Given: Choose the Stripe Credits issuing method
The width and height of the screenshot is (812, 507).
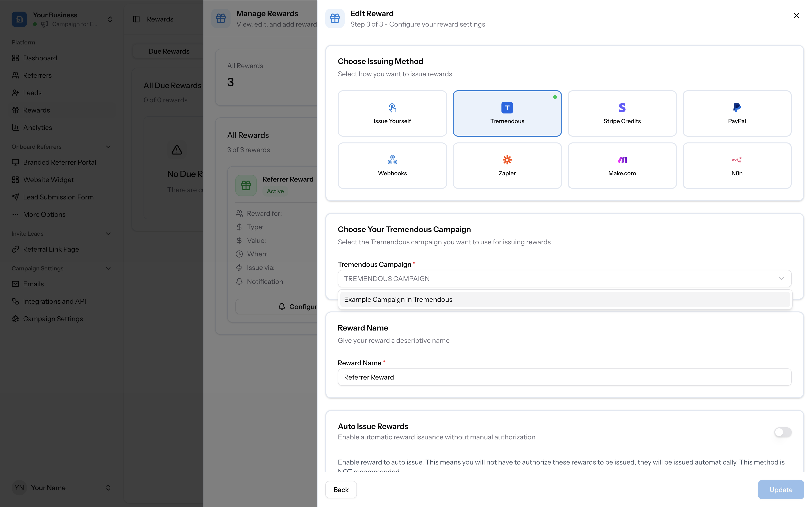Looking at the screenshot, I should pos(622,113).
